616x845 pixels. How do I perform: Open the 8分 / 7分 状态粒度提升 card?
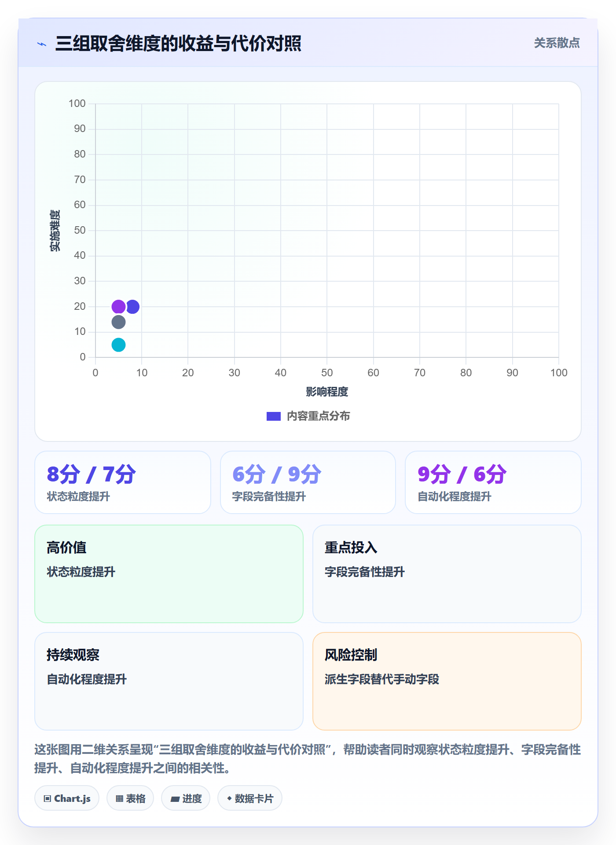[123, 482]
